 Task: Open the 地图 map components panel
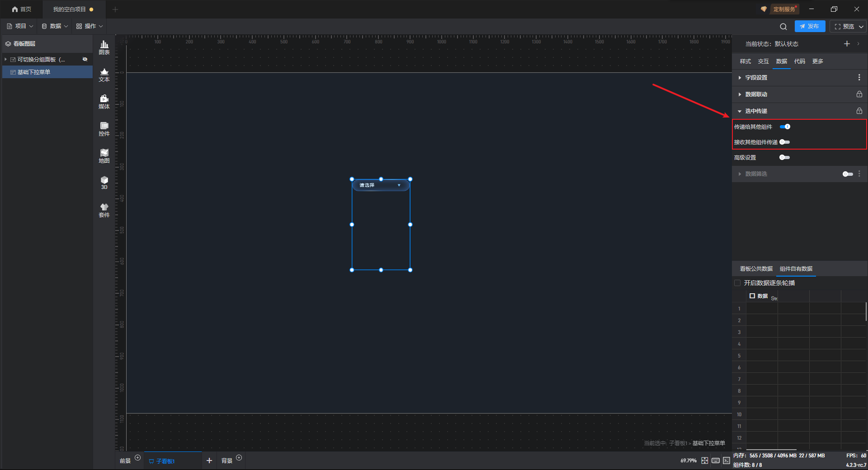coord(104,156)
